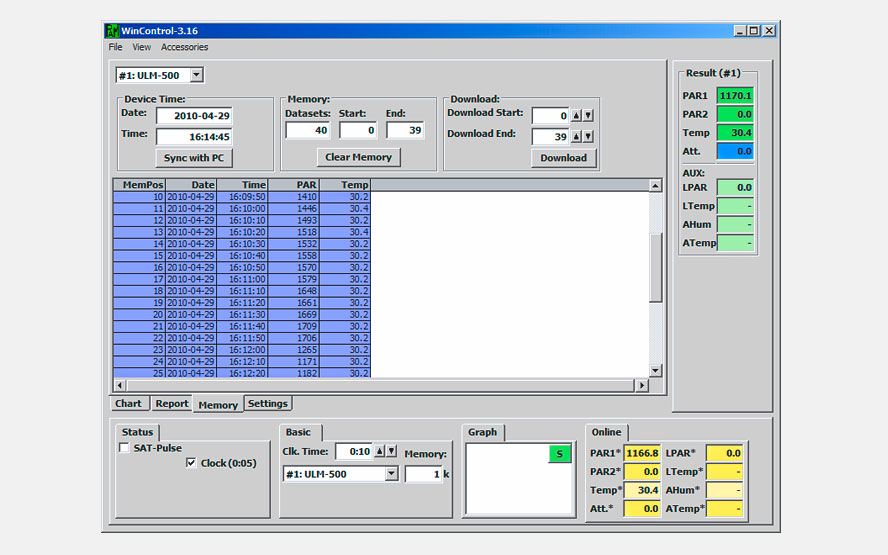Increase Clk. Time with up arrow
This screenshot has width=888, height=555.
click(379, 451)
